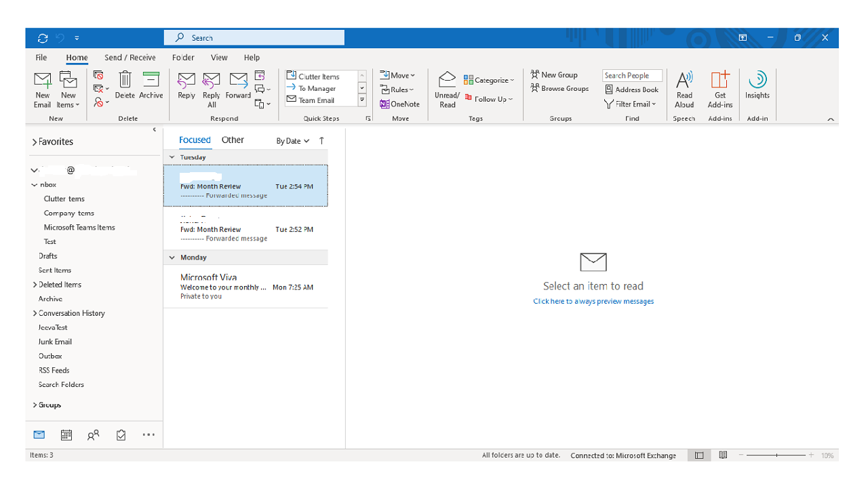Switch to the Other inbox tab

233,140
